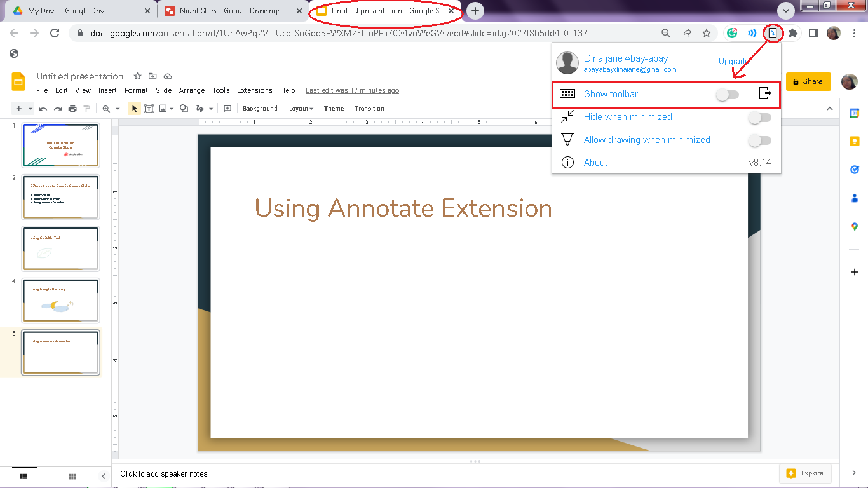Select the Shape tool
The height and width of the screenshot is (488, 868).
pyautogui.click(x=184, y=109)
